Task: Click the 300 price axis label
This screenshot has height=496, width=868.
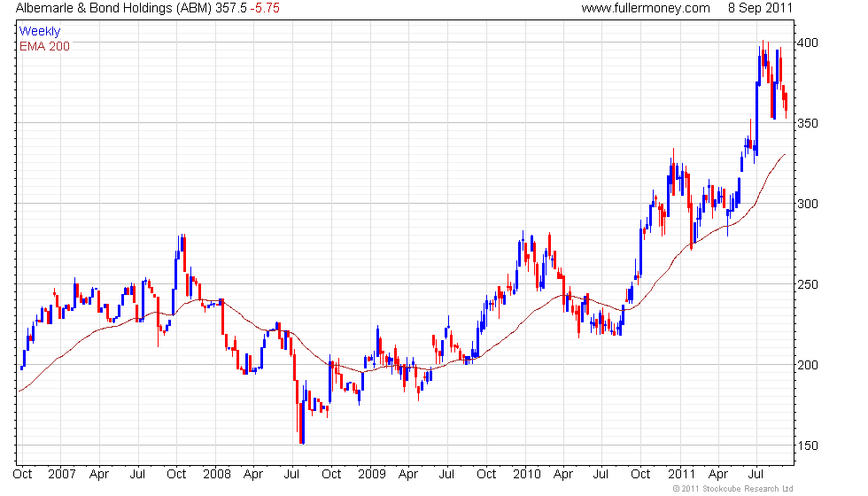Action: point(806,204)
